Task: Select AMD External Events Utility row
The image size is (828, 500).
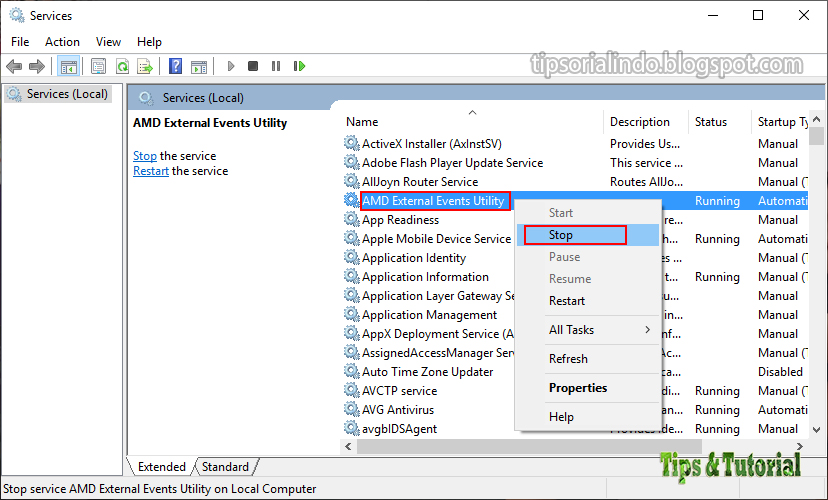Action: 433,201
